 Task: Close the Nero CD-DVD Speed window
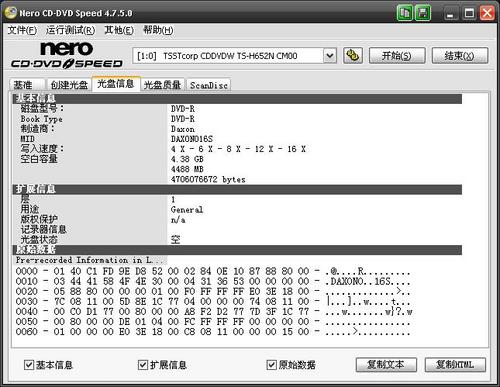coord(487,13)
